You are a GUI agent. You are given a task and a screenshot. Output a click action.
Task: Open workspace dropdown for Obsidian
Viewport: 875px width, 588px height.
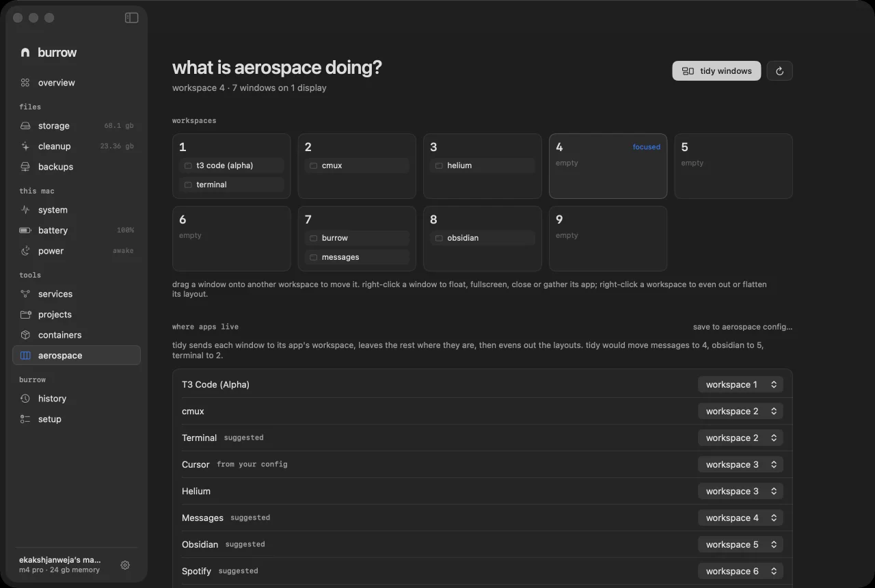tap(740, 544)
